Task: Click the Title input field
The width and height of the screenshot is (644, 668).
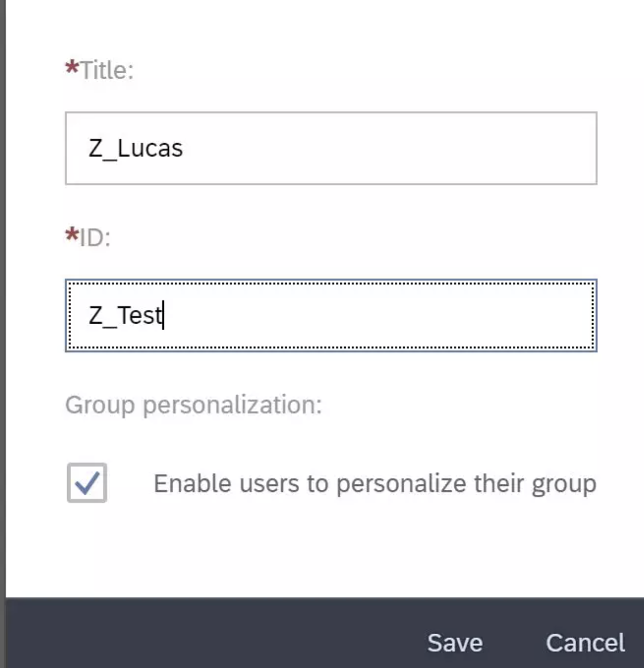Action: point(330,148)
